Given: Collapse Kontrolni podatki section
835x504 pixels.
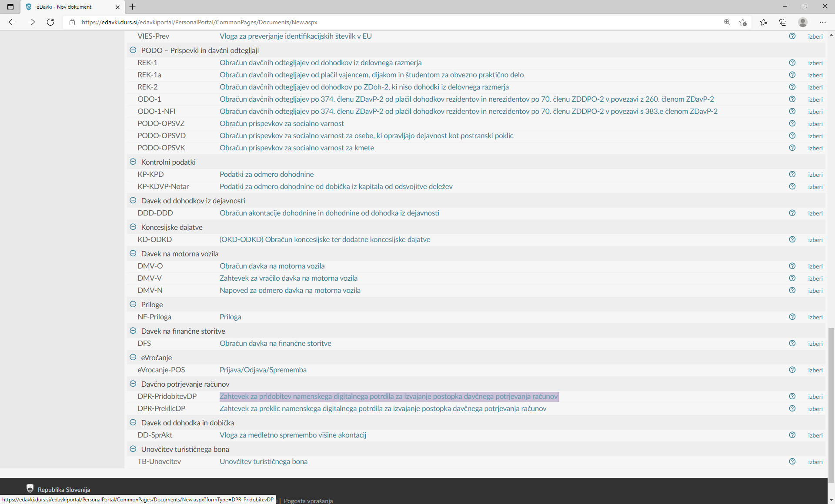Looking at the screenshot, I should click(133, 162).
